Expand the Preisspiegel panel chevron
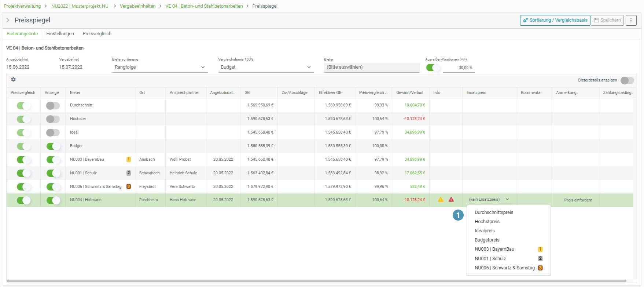The width and height of the screenshot is (644, 287). [x=8, y=20]
